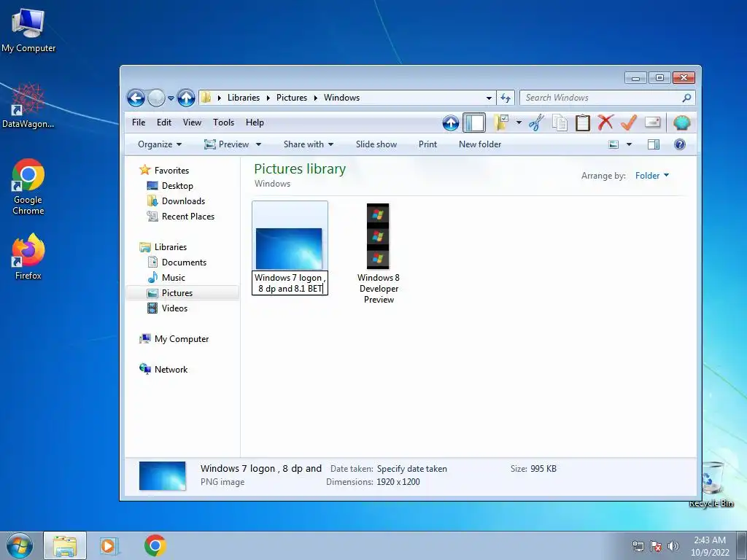Select the Google Chrome desktop shortcut
The image size is (747, 560).
[x=28, y=187]
